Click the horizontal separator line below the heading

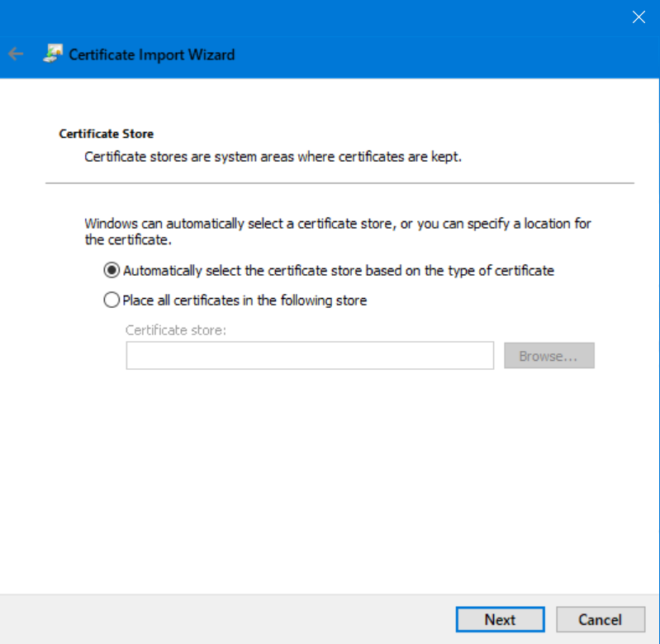click(x=339, y=182)
